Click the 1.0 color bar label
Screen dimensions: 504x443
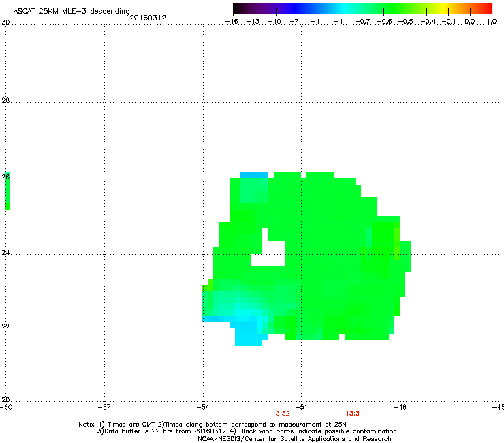tap(492, 22)
